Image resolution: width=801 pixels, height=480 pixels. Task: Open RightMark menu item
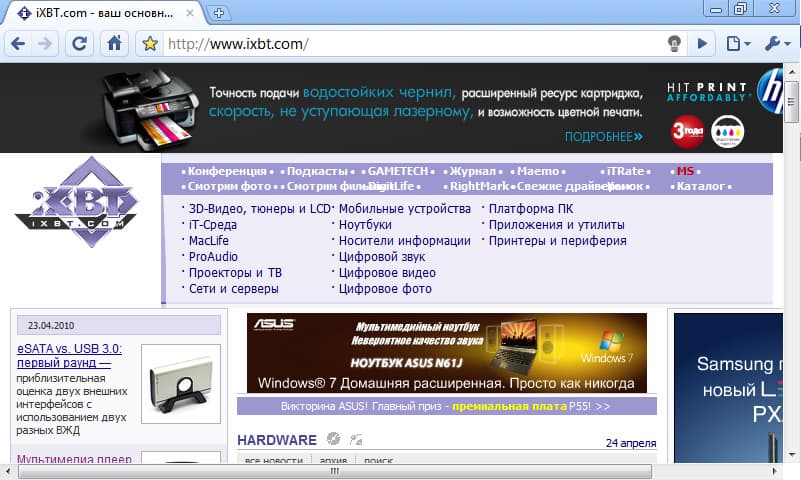[479, 186]
